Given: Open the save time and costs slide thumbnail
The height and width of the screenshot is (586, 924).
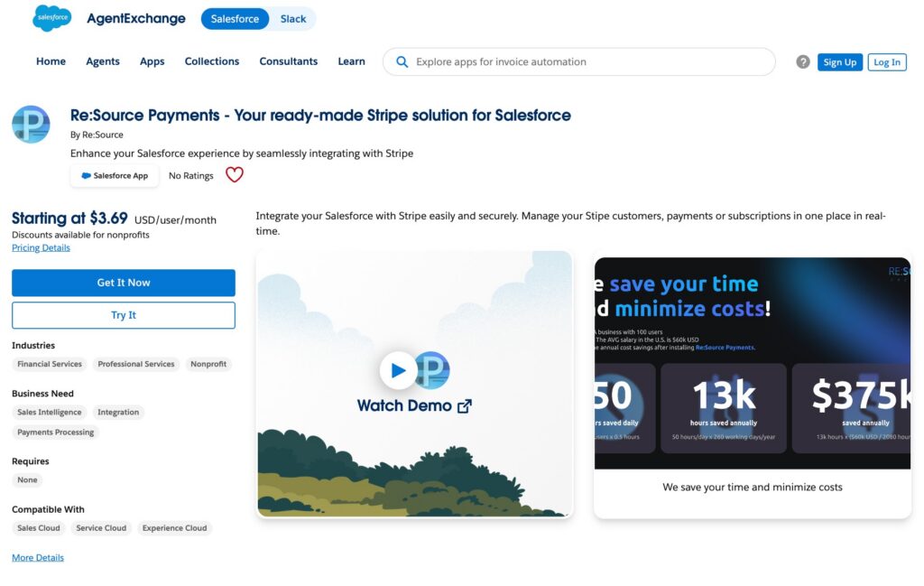Looking at the screenshot, I should pos(753,363).
